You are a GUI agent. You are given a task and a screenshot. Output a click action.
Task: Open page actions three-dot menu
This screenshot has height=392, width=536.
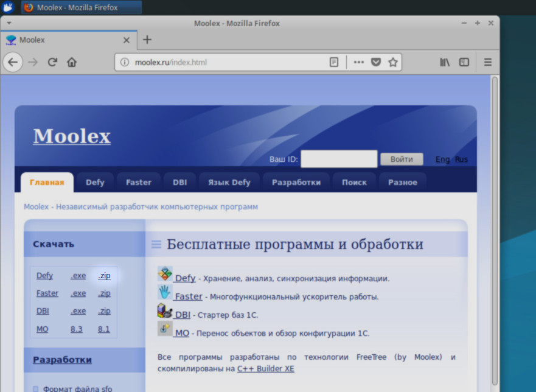pyautogui.click(x=358, y=62)
